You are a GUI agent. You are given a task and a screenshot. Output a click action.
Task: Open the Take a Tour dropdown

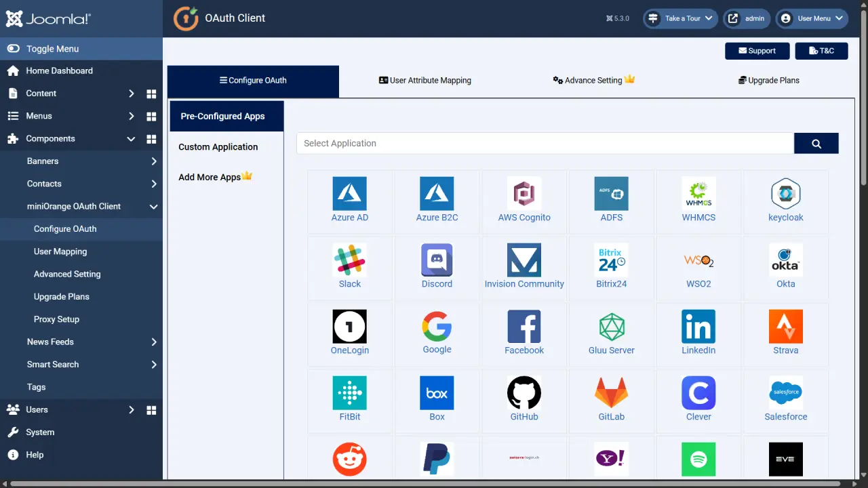click(x=680, y=18)
